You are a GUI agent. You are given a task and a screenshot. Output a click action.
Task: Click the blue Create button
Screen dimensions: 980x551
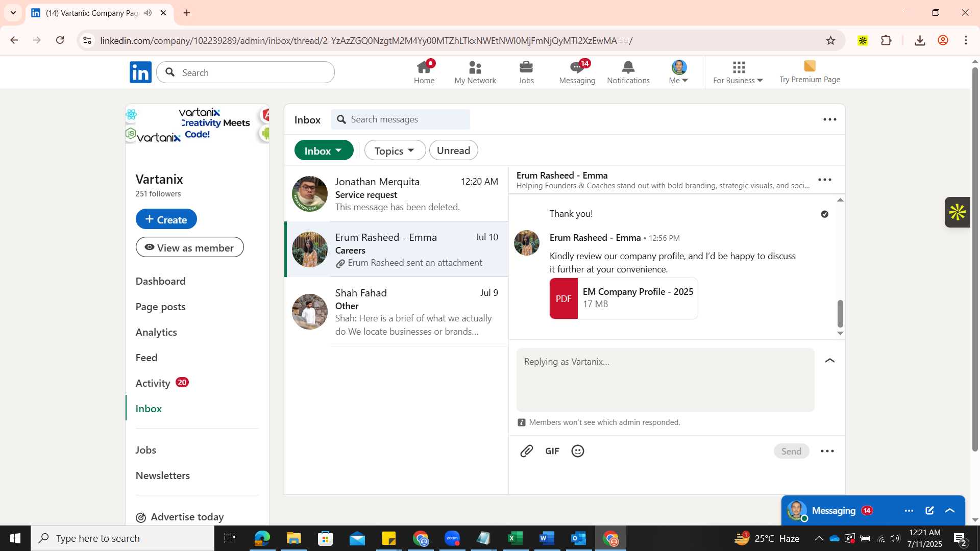point(166,219)
